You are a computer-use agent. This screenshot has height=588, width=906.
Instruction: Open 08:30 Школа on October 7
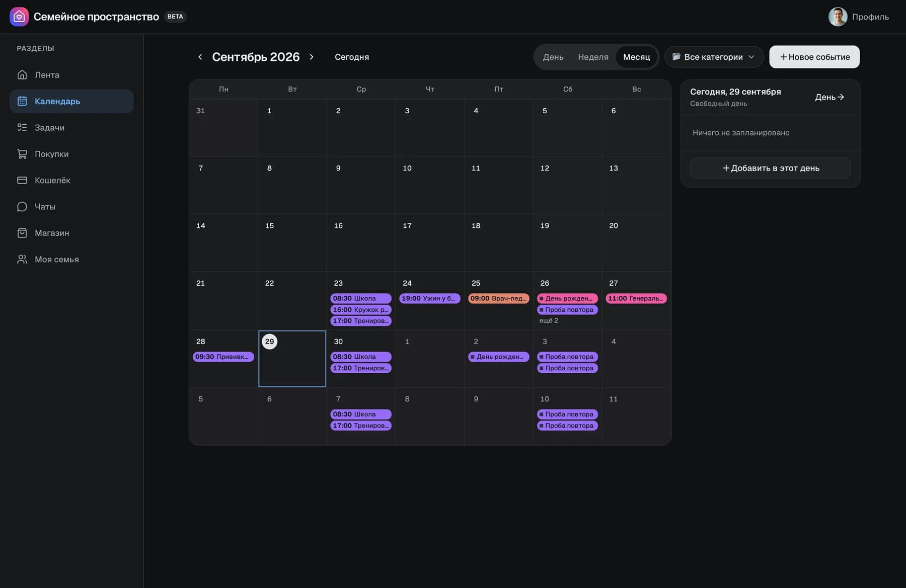click(360, 414)
